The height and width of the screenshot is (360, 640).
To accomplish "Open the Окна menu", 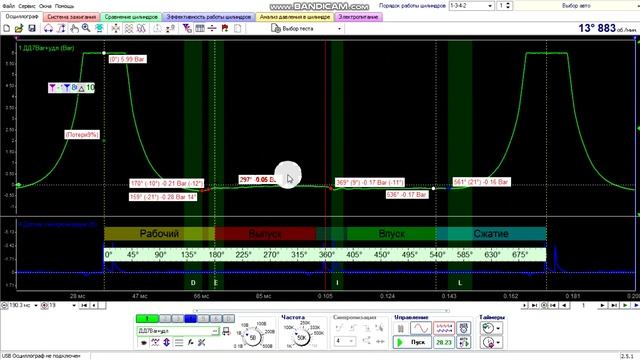I will click(45, 6).
